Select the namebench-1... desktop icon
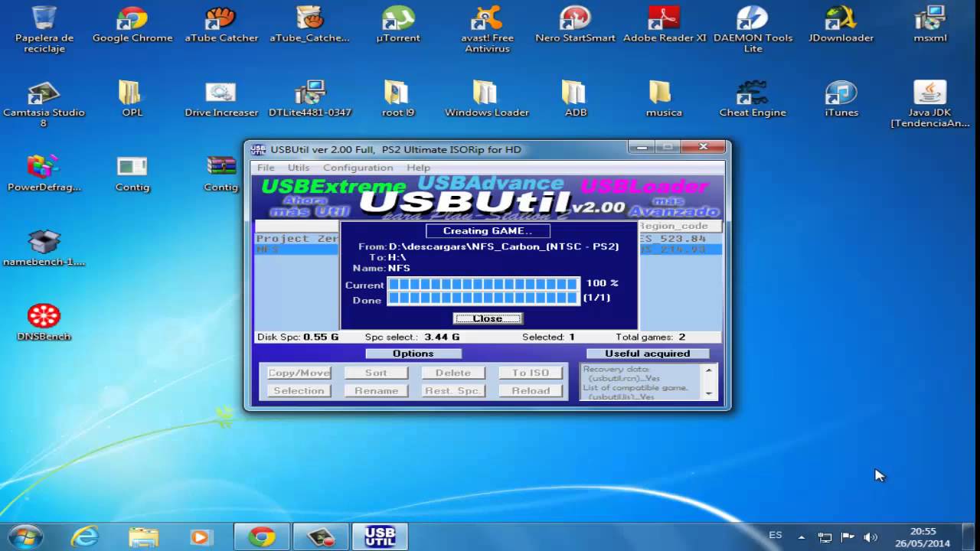The height and width of the screenshot is (551, 980). point(44,249)
